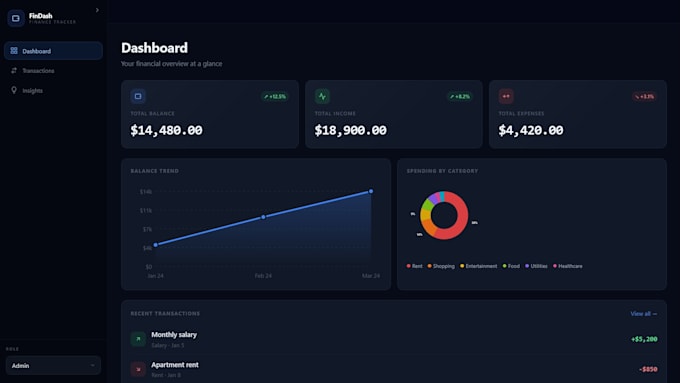Open the Insights sidebar item
Viewport: 680px width, 383px height.
pos(53,90)
